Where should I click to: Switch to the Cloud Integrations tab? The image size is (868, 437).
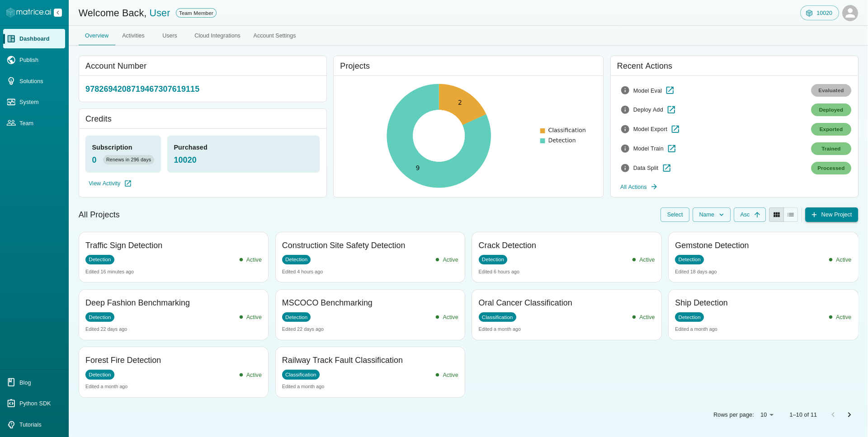[217, 36]
